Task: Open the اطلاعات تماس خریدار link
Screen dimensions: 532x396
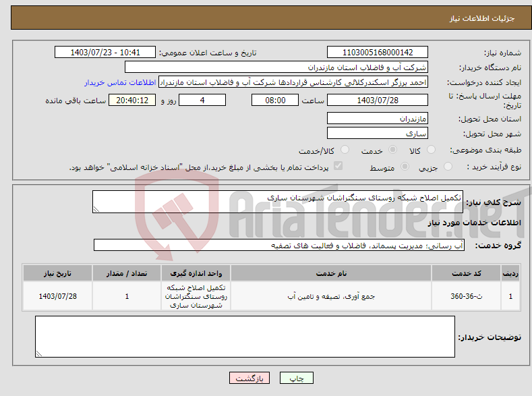Action: 120,82
